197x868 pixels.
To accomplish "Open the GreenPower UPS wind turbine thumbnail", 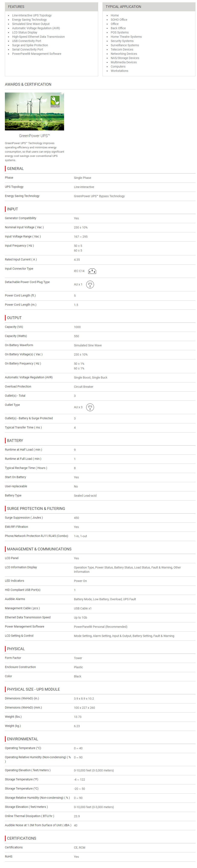I will coord(34,111).
